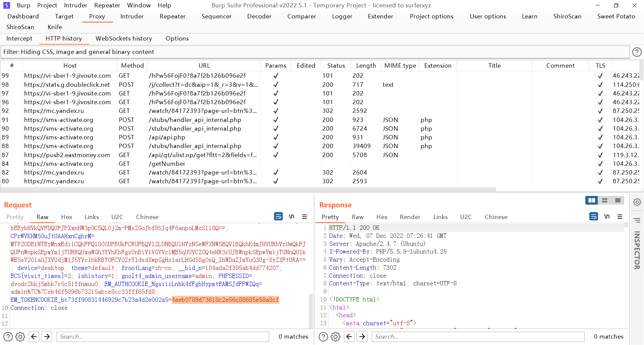The width and height of the screenshot is (644, 345).
Task: Switch to the Dashboard tab
Action: click(23, 16)
